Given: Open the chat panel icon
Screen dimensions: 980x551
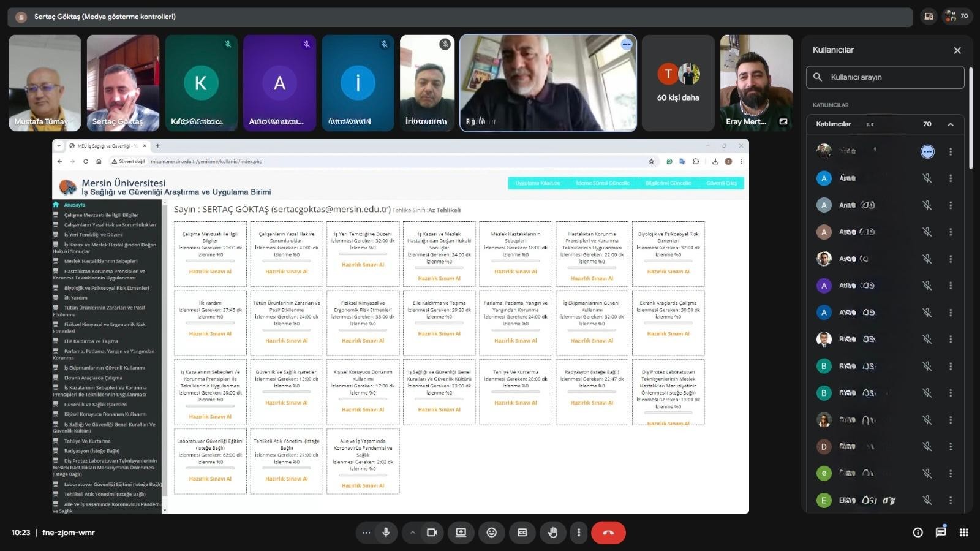Looking at the screenshot, I should tap(941, 532).
